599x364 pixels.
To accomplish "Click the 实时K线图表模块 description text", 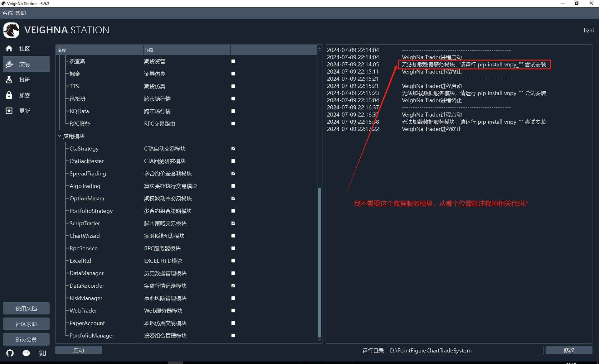I will pyautogui.click(x=164, y=236).
